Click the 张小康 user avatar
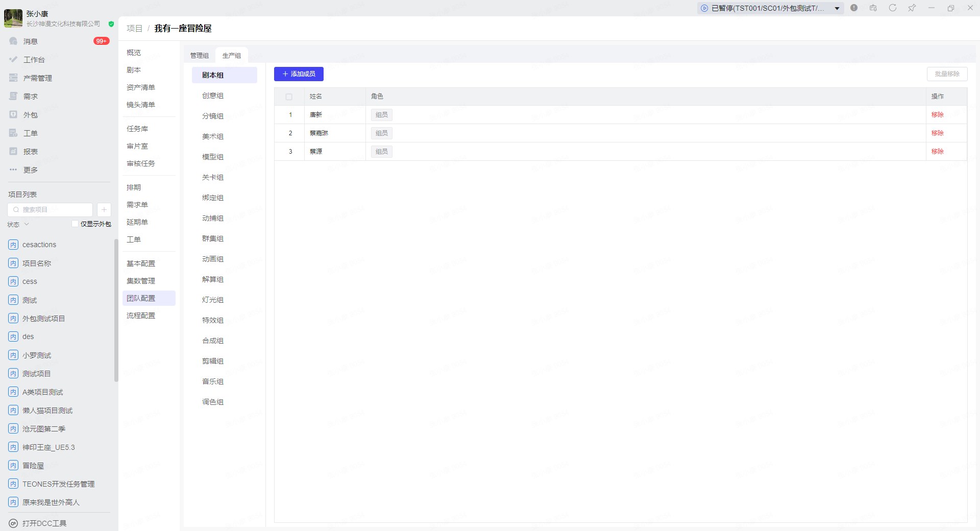980x531 pixels. point(13,18)
